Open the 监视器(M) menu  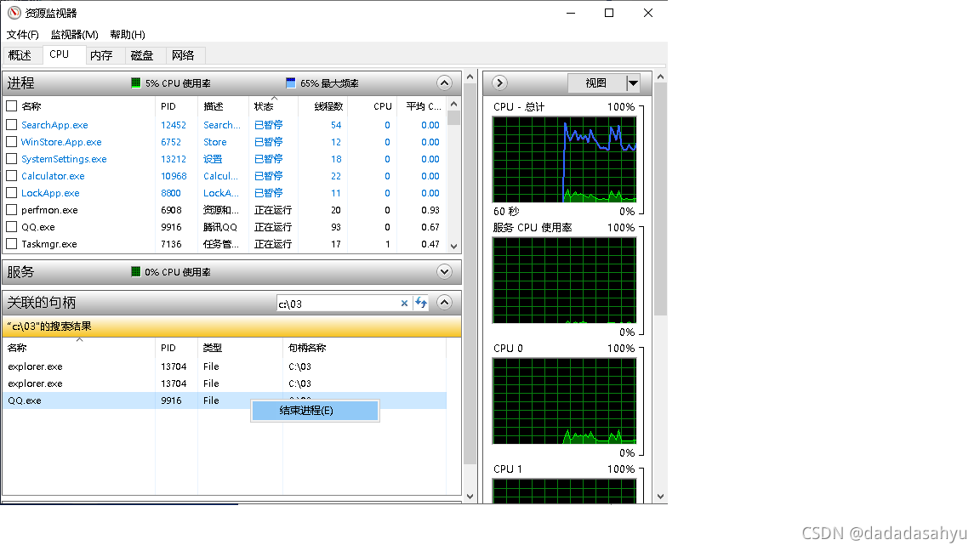(x=74, y=34)
